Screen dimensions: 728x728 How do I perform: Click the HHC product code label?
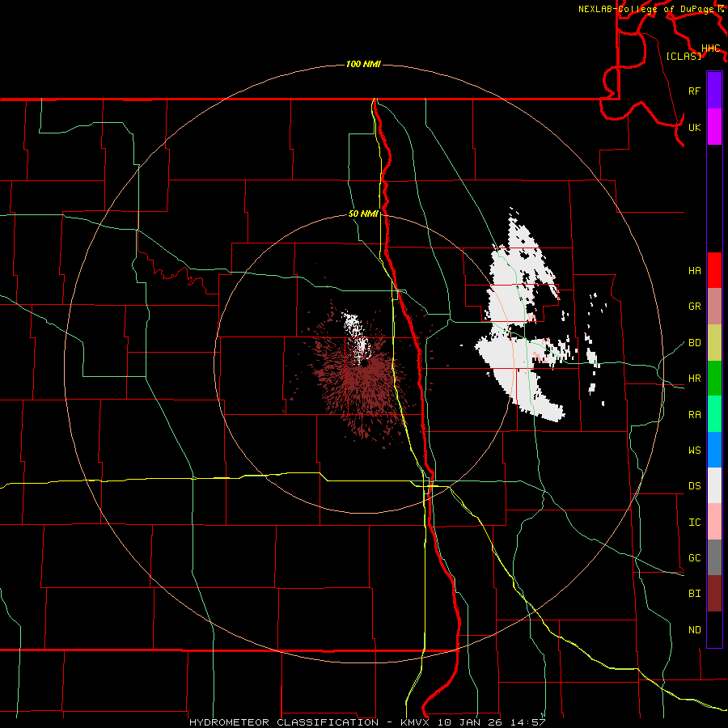coord(710,49)
